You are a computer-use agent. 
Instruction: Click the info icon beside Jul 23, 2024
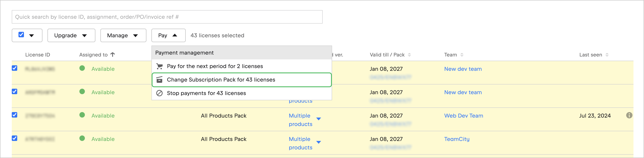pos(629,115)
